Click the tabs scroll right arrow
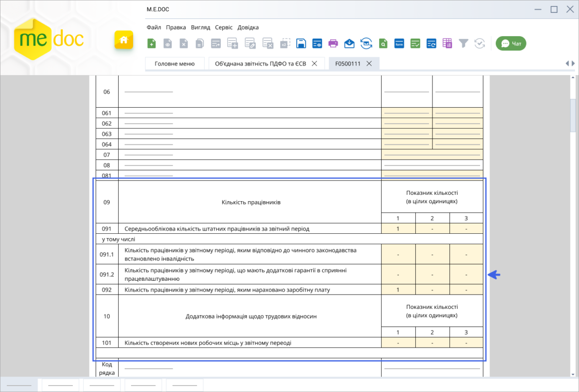 point(573,63)
